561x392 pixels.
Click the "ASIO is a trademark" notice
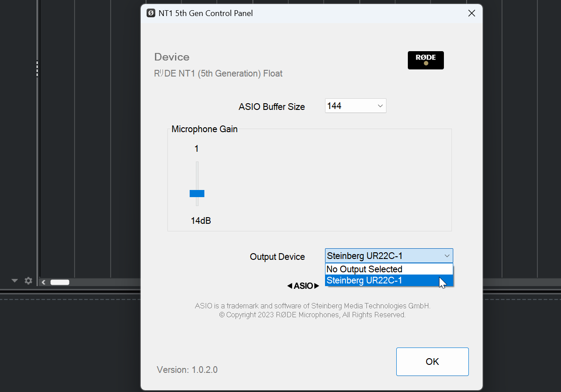313,306
